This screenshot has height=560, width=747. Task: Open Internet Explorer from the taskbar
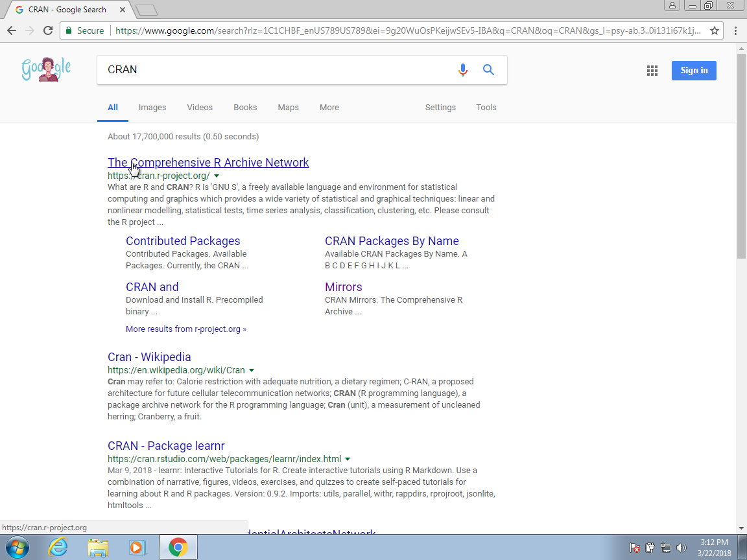(x=58, y=548)
